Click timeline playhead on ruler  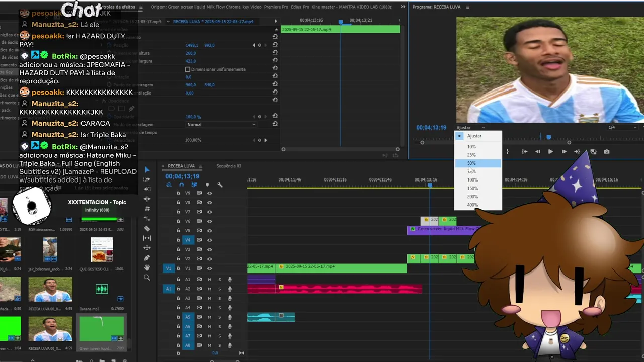(430, 185)
